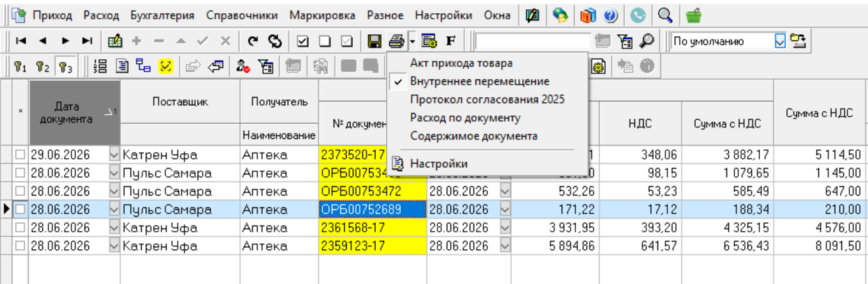868x284 pixels.
Task: Click Настройки in the print popup menu
Action: click(x=439, y=164)
